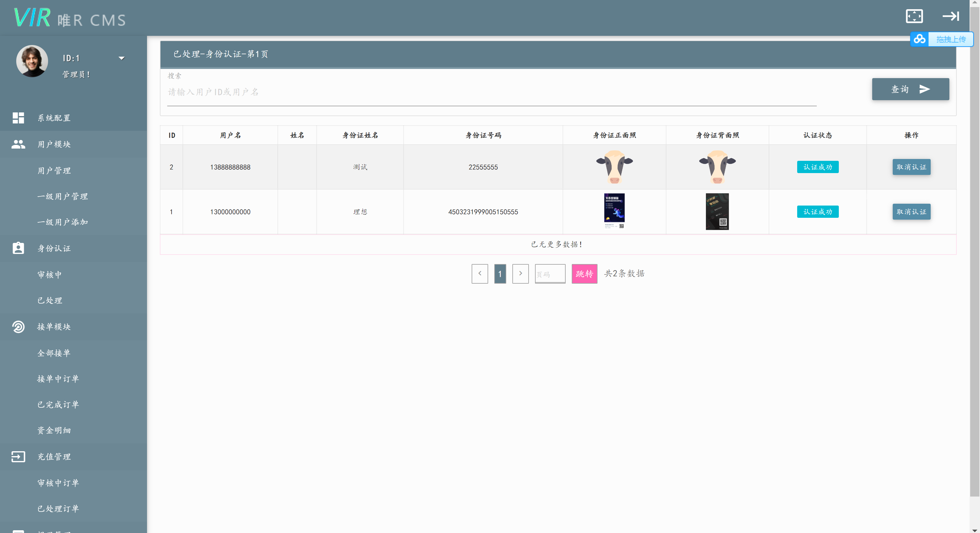This screenshot has height=533, width=980.
Task: Open 审核中 under 身份认证
Action: point(49,275)
